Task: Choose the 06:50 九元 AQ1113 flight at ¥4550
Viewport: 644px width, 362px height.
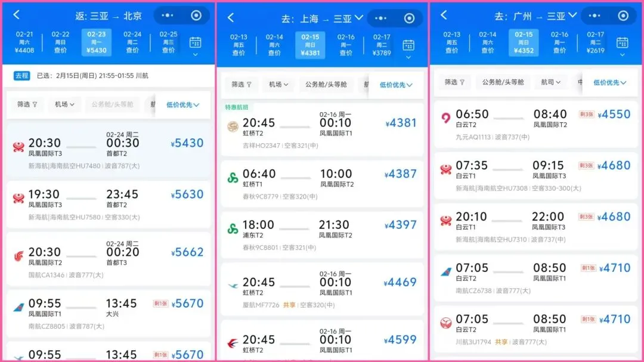Action: point(535,125)
